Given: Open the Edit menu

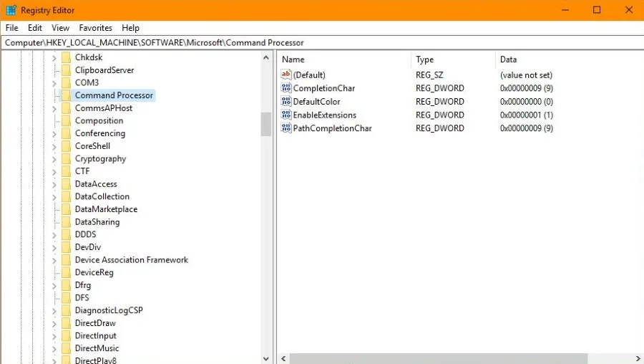Looking at the screenshot, I should click(35, 27).
